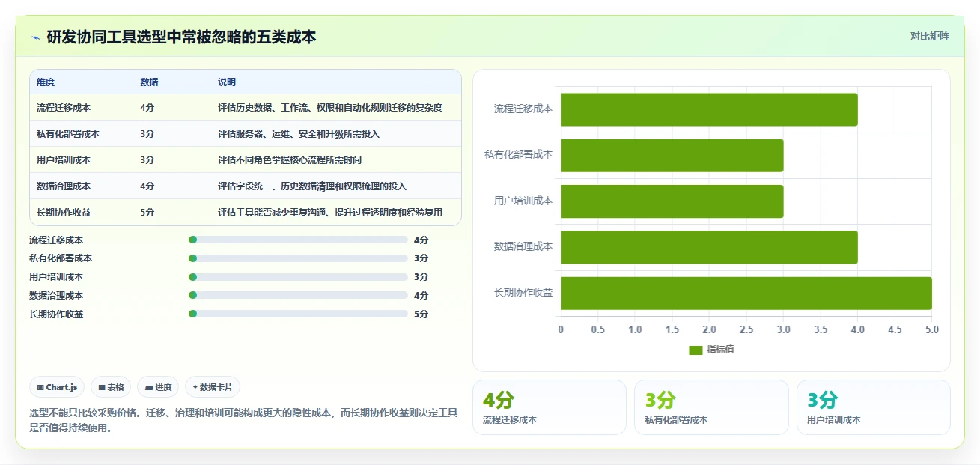
Task: Click the 长期协作收益 chart bar
Action: click(746, 293)
